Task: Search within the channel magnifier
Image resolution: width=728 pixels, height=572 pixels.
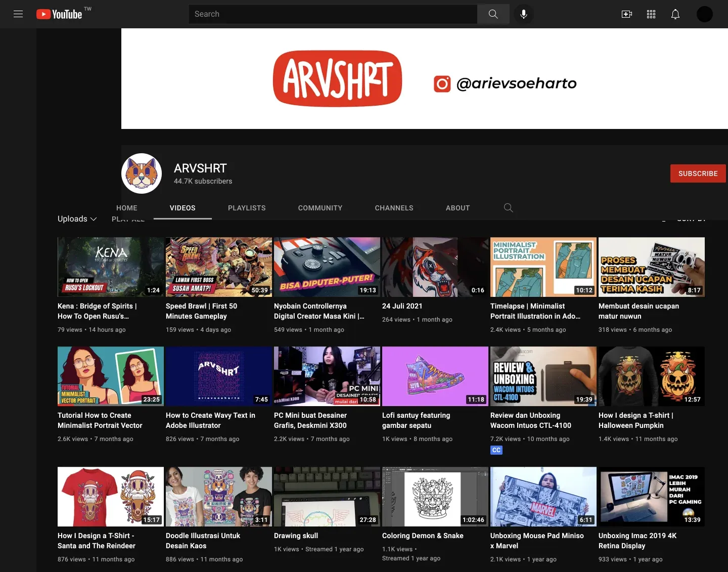Action: (509, 208)
